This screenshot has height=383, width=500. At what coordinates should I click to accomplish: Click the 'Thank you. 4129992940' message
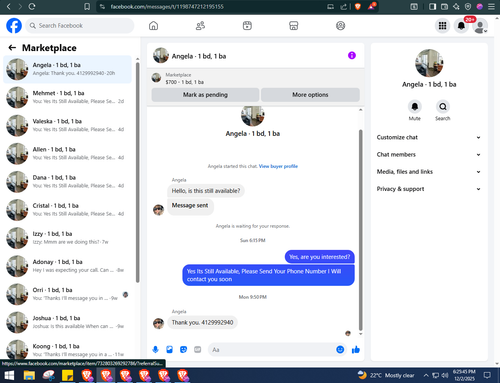coord(202,322)
